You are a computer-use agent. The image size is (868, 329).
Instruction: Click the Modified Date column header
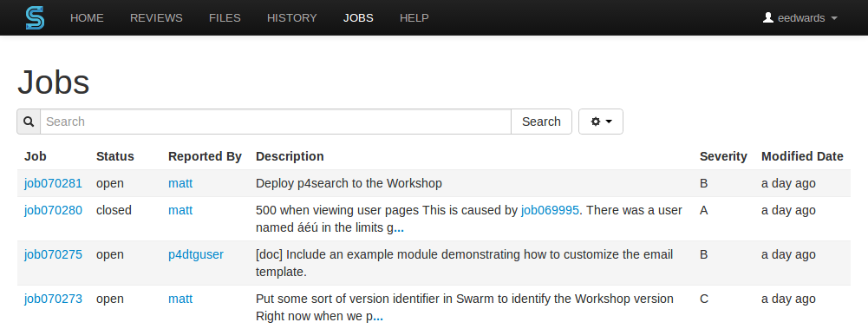(802, 157)
